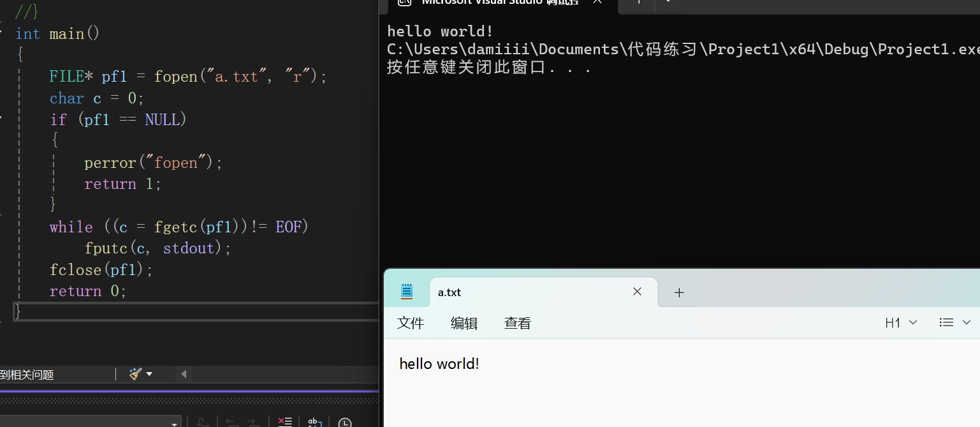Click the "ab" word completion icon

314,422
